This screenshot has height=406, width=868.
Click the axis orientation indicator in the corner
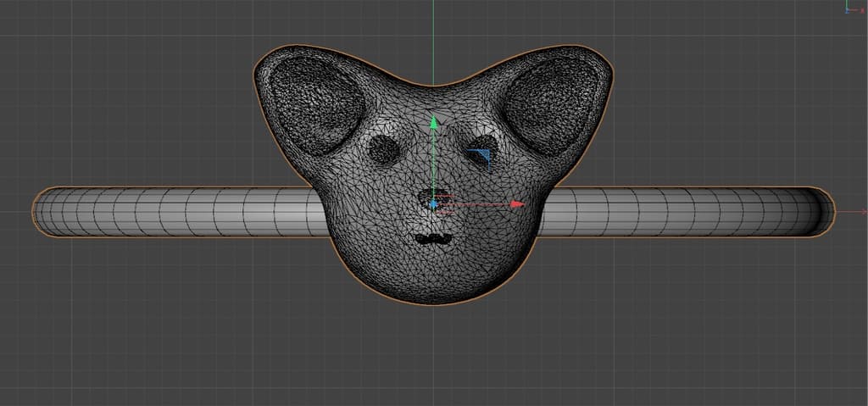click(850, 7)
